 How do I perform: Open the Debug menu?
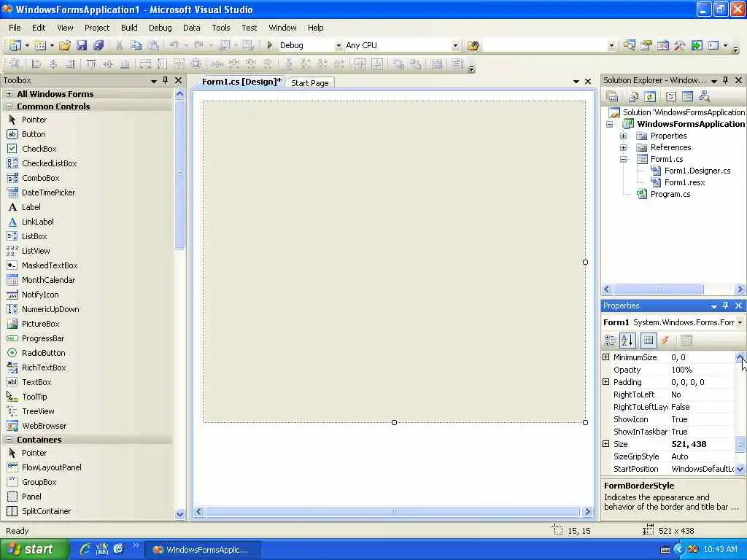tap(160, 28)
